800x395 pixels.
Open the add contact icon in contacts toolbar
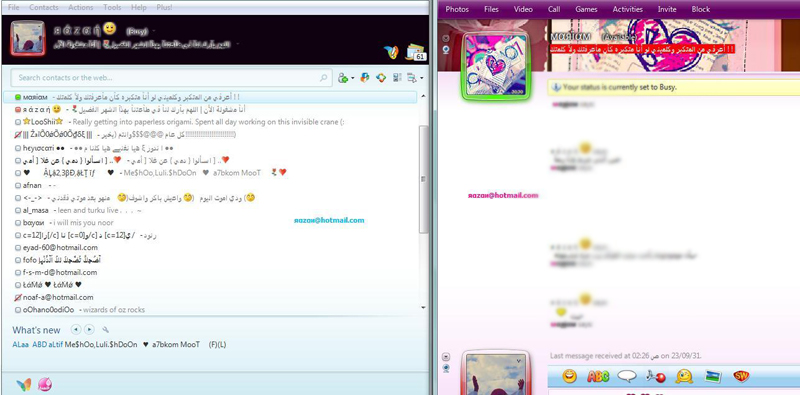click(343, 78)
